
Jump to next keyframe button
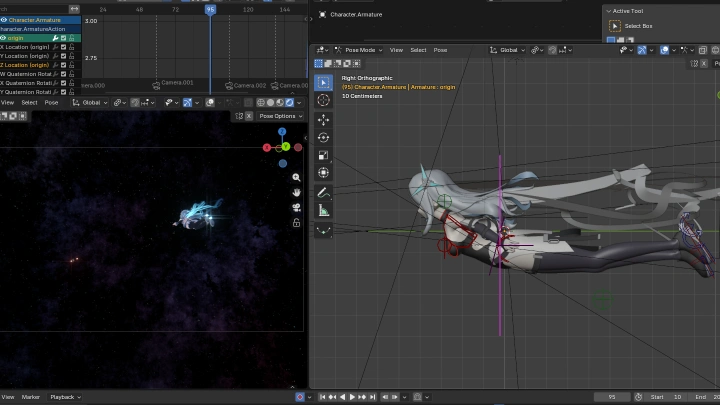point(362,397)
